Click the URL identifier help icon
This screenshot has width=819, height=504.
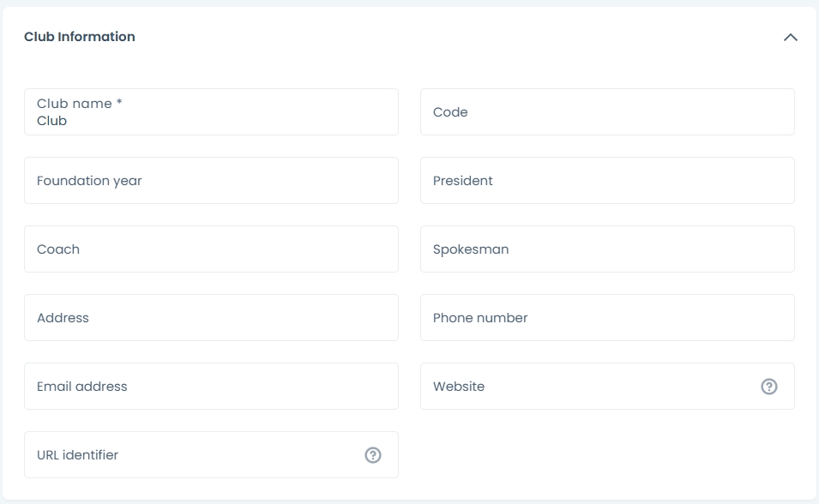click(x=373, y=455)
